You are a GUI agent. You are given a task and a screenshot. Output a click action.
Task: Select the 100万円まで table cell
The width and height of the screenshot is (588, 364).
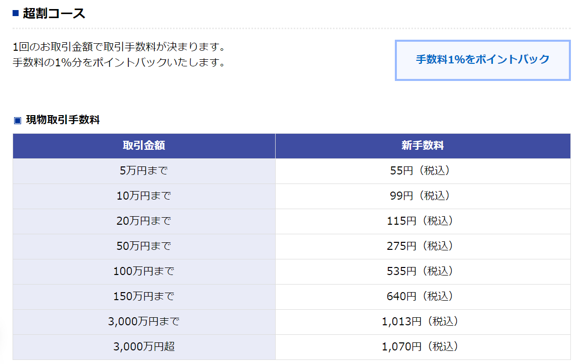coord(143,271)
